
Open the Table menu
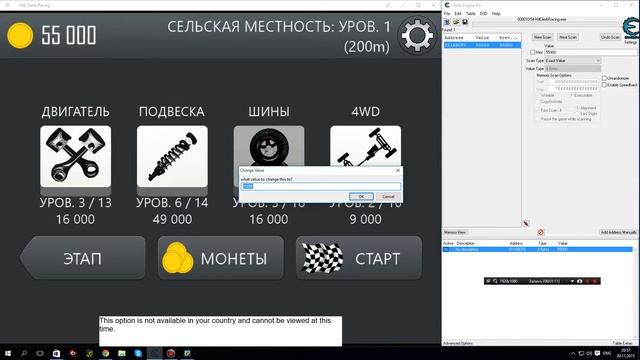tap(471, 13)
